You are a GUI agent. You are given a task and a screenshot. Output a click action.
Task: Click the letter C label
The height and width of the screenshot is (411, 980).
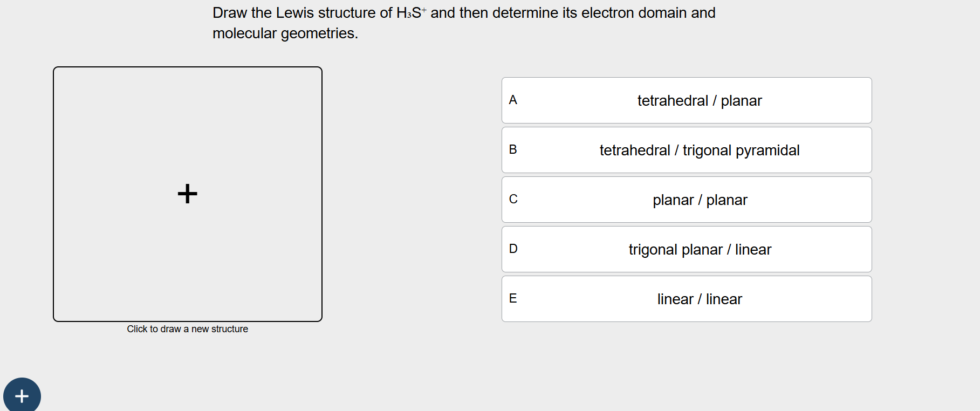pyautogui.click(x=513, y=199)
